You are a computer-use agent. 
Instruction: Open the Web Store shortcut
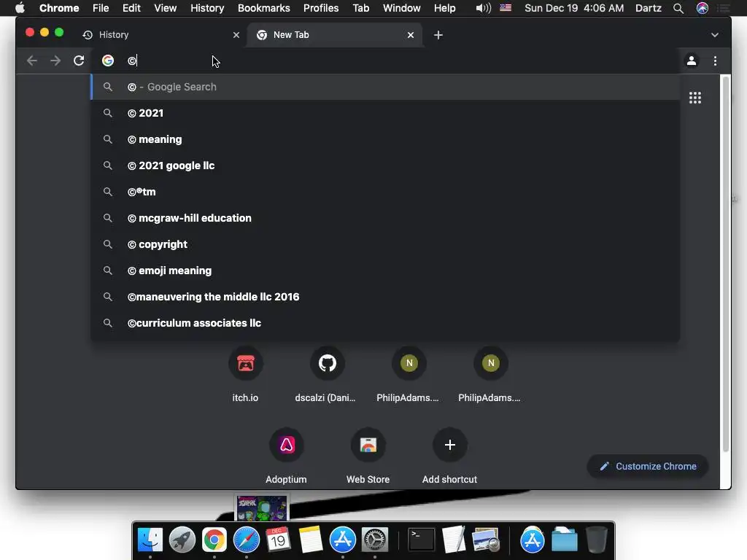pos(368,456)
